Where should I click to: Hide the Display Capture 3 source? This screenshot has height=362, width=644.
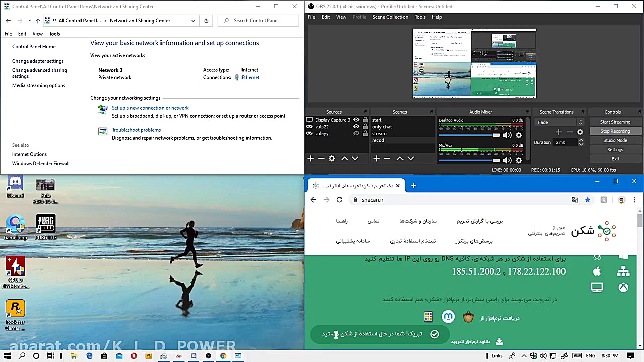pos(356,120)
